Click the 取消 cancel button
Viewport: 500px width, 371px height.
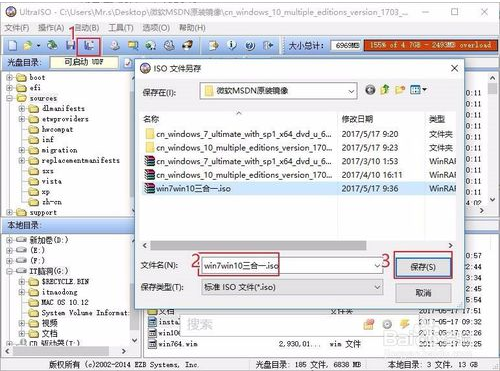(423, 293)
